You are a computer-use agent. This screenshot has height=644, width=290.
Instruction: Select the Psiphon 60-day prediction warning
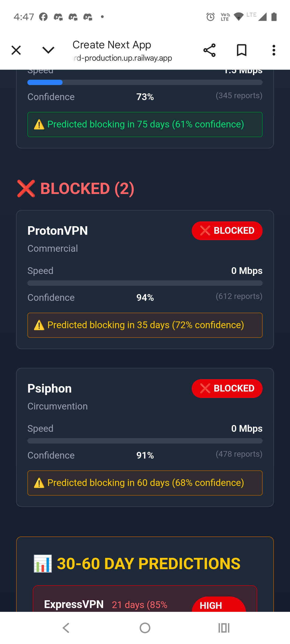point(145,483)
